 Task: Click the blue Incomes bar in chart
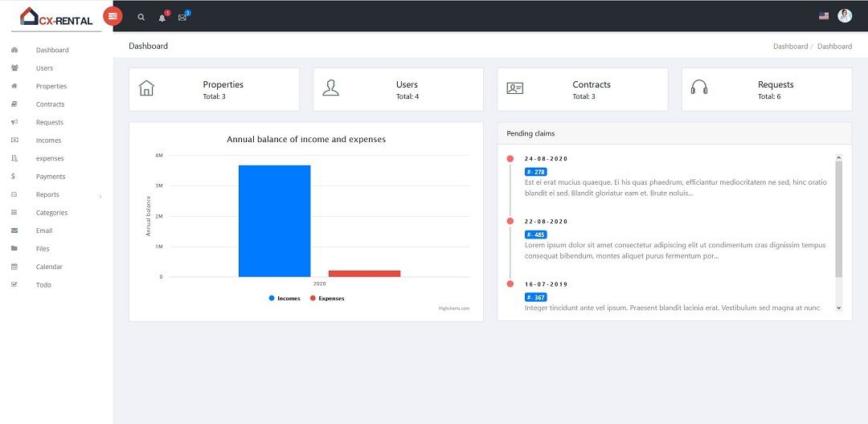click(274, 221)
